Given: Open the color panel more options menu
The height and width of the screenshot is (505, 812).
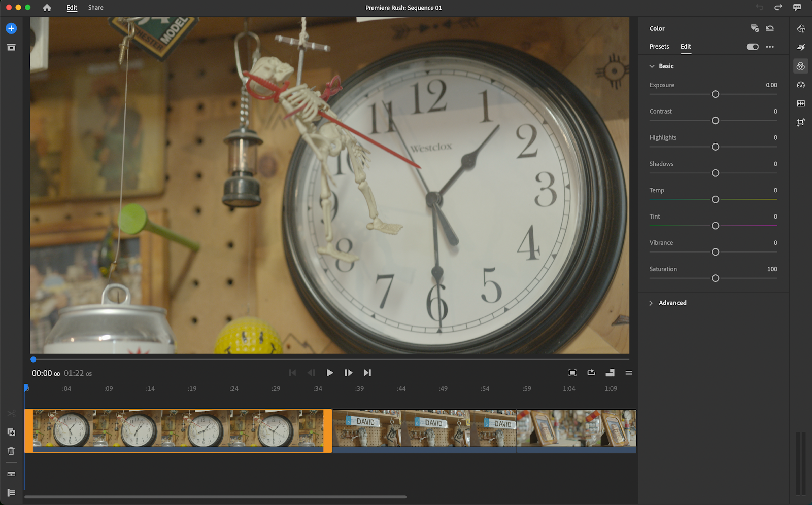Looking at the screenshot, I should tap(770, 47).
